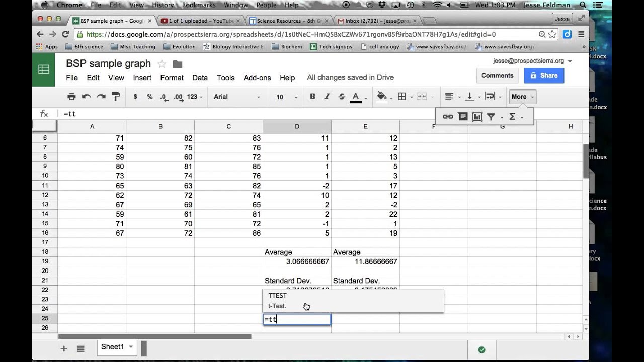Switch to the YouTube upload tab
The image size is (644, 362).
pyautogui.click(x=200, y=21)
